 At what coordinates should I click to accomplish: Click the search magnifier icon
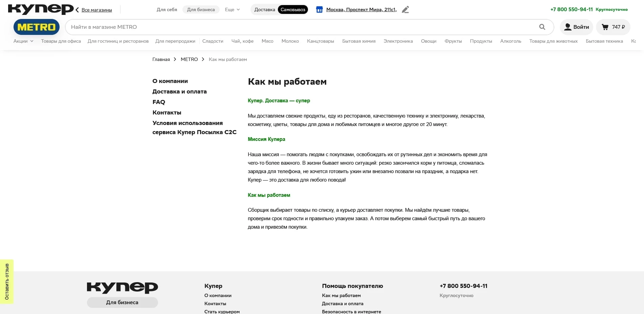point(542,27)
